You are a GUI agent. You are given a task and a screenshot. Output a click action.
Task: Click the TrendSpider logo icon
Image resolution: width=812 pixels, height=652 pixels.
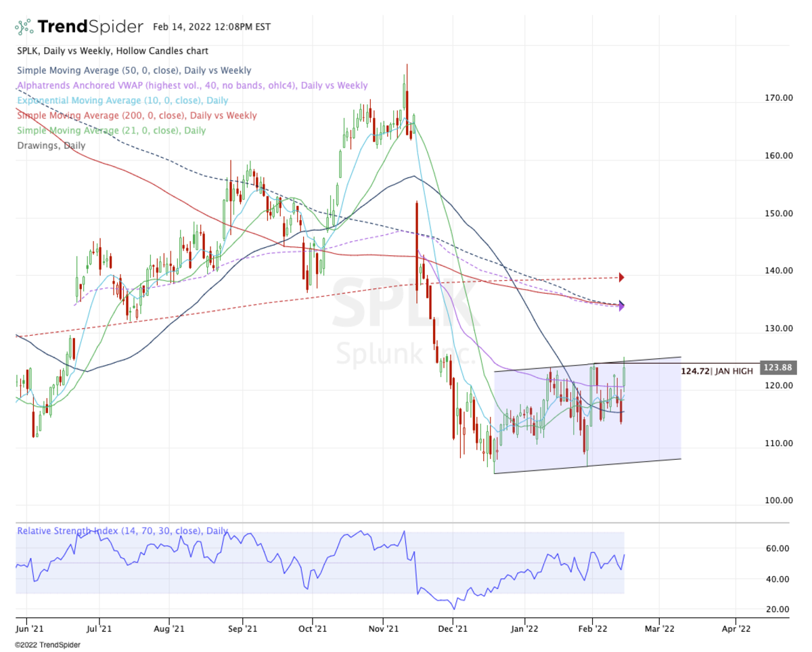pos(24,27)
